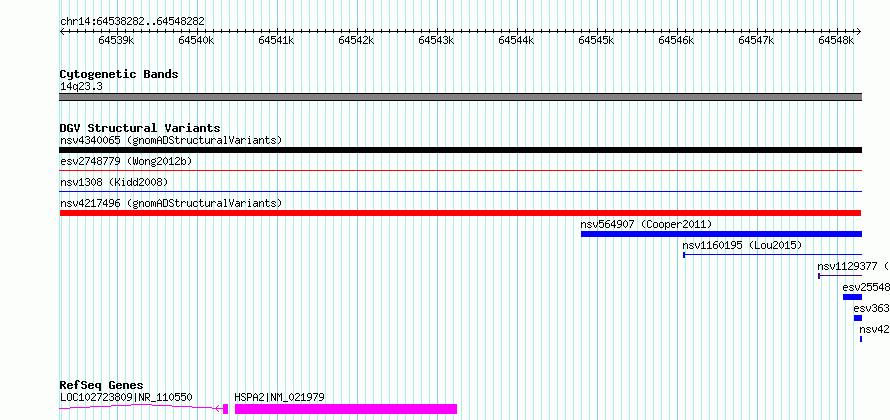
Task: Click the small blue esv363 variant block
Action: tap(858, 318)
